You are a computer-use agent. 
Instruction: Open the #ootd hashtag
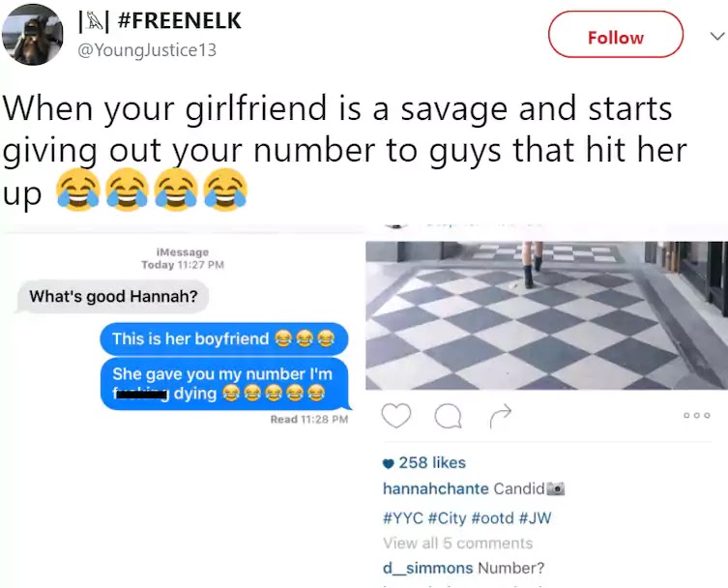(492, 517)
